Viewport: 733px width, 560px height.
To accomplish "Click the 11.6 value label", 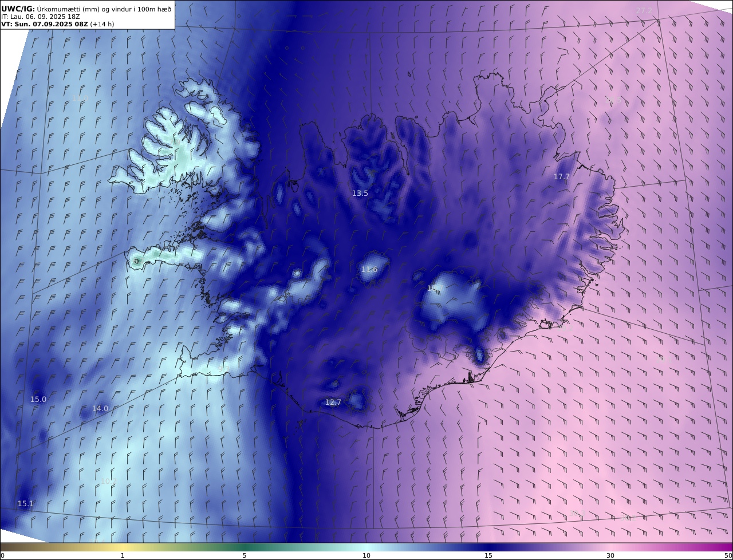I will click(x=369, y=270).
